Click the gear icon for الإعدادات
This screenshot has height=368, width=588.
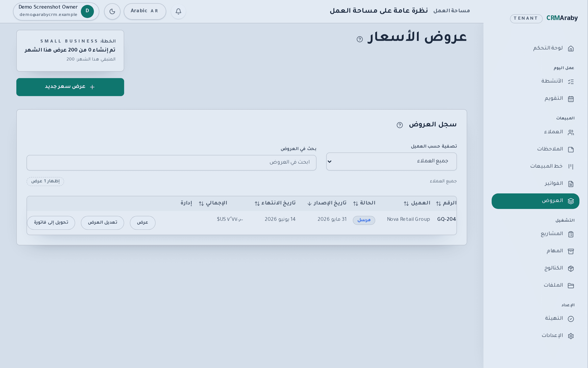[571, 336]
